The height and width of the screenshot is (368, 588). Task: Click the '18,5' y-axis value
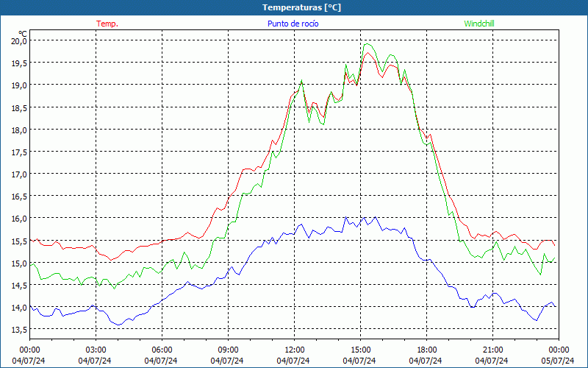[x=19, y=107]
